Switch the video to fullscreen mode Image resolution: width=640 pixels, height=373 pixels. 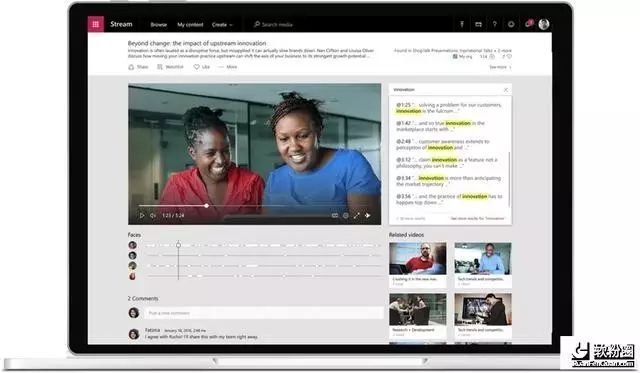(x=356, y=215)
